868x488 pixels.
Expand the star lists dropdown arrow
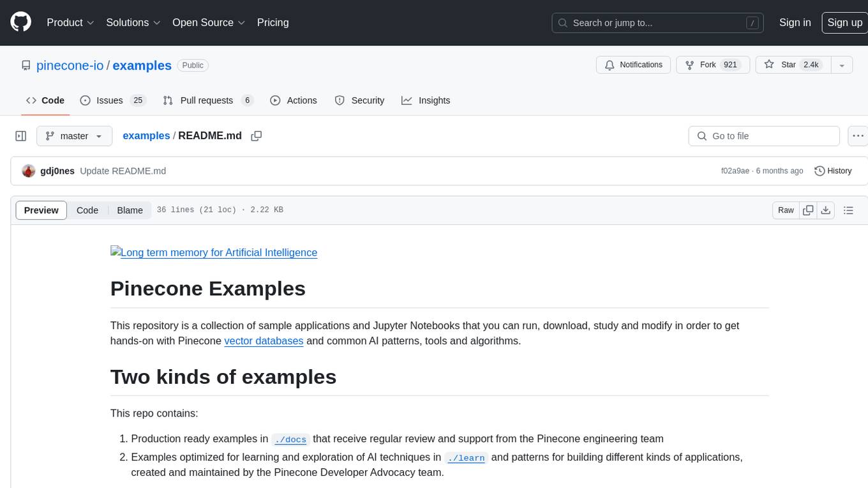[x=842, y=65]
